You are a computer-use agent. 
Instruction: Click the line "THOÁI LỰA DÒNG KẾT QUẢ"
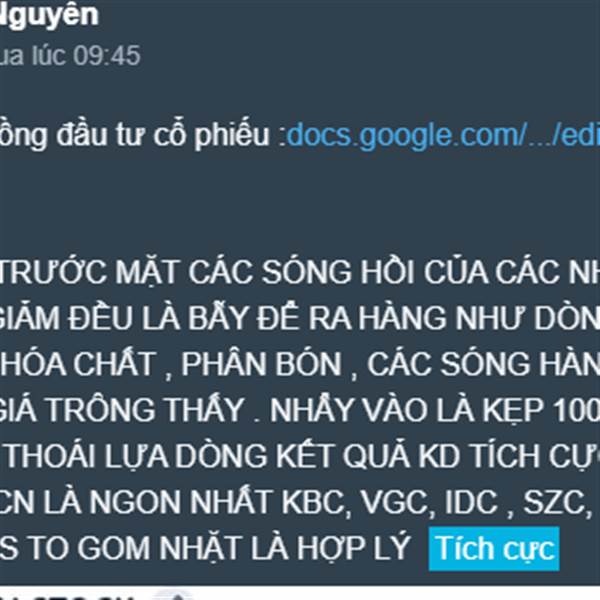[x=300, y=455]
